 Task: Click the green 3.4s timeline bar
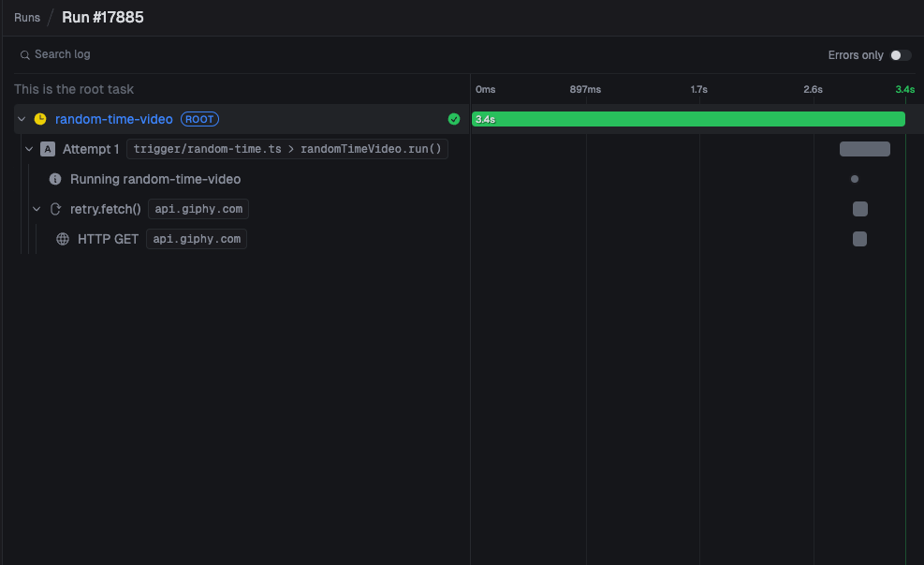click(x=688, y=119)
